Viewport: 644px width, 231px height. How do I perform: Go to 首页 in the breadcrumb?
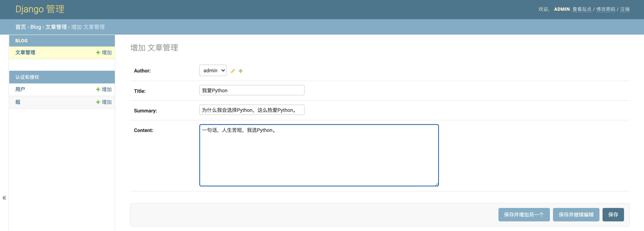tap(21, 27)
